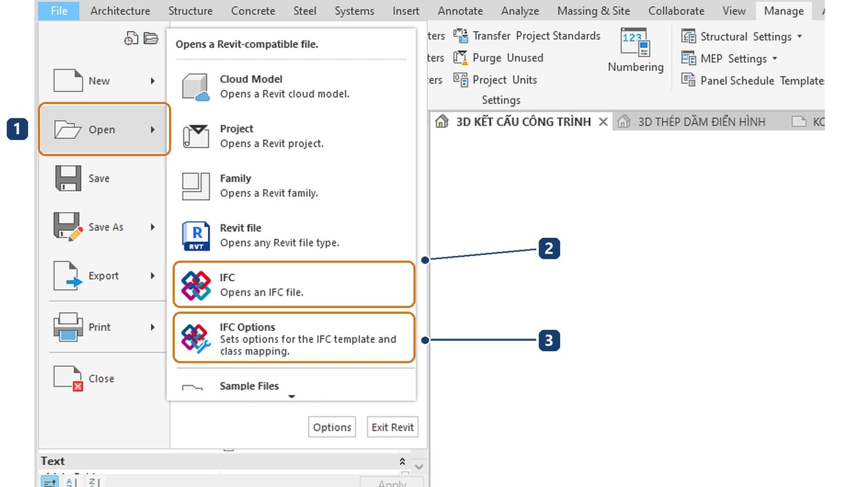868x487 pixels.
Task: Switch to the Collaborate tab
Action: [x=676, y=11]
